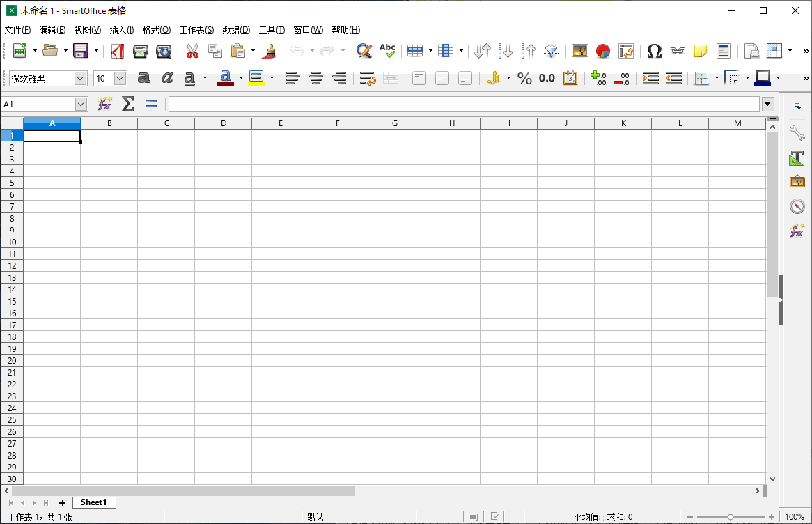
Task: Toggle underline text formatting
Action: tap(189, 78)
